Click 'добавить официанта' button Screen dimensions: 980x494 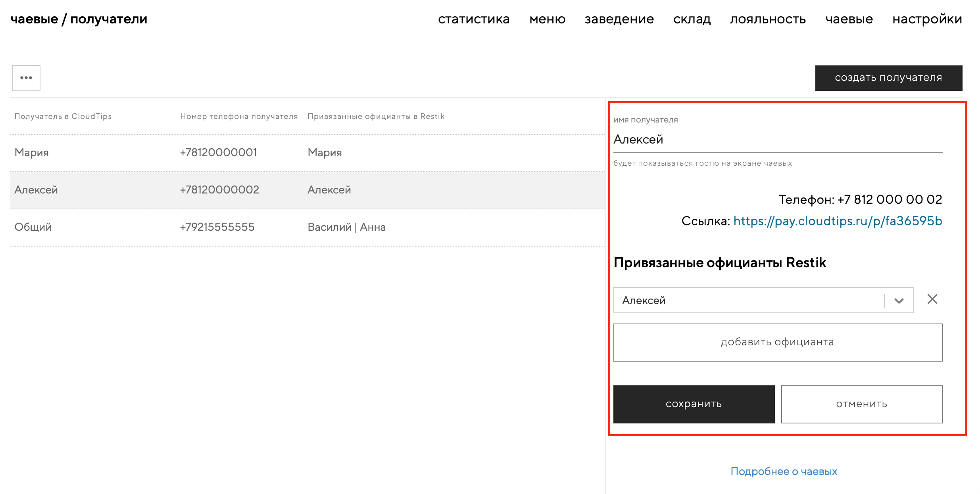coord(777,342)
